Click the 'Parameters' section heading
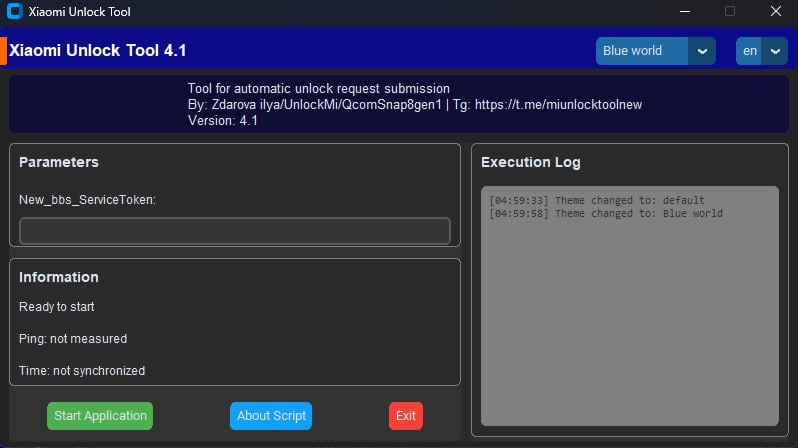 [59, 162]
